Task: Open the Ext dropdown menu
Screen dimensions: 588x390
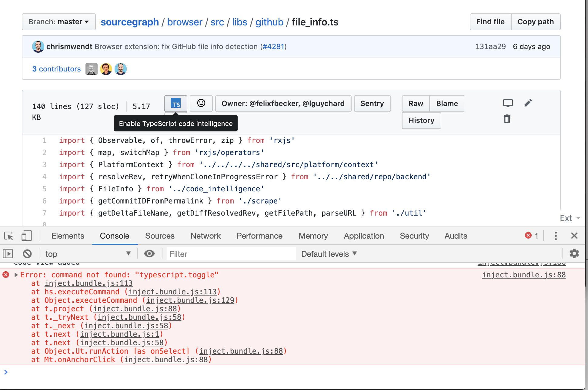Action: click(570, 218)
